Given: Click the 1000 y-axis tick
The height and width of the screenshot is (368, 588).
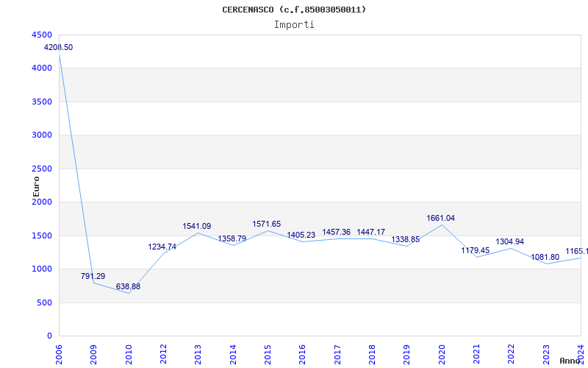Looking at the screenshot, I should pyautogui.click(x=42, y=269).
